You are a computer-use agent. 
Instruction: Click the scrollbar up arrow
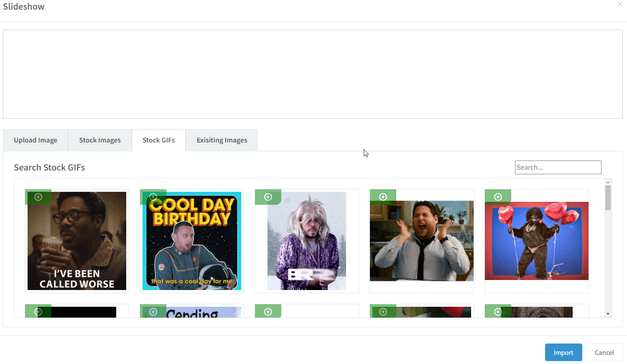(608, 182)
